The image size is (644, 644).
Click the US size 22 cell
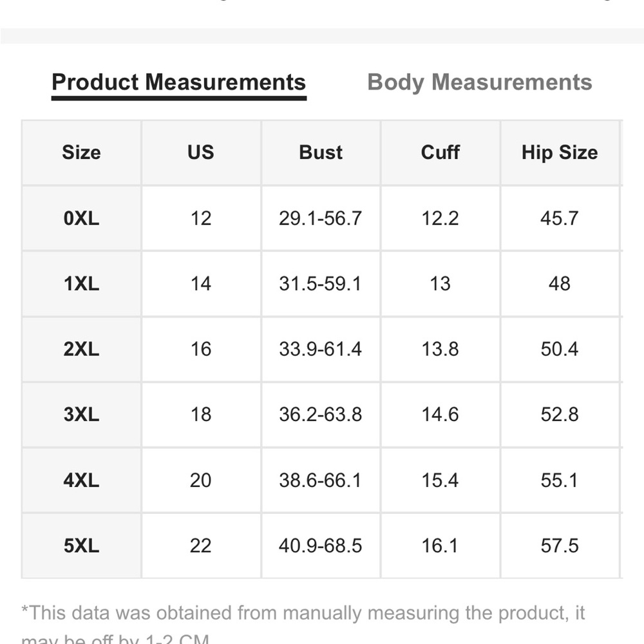click(x=201, y=546)
